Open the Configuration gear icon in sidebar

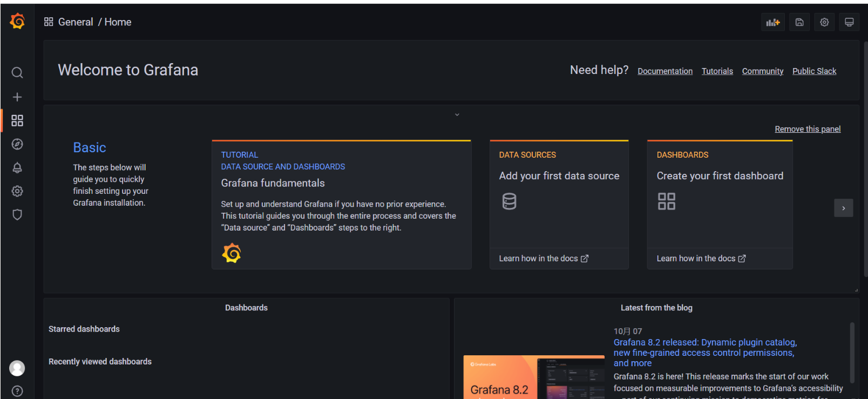17,191
